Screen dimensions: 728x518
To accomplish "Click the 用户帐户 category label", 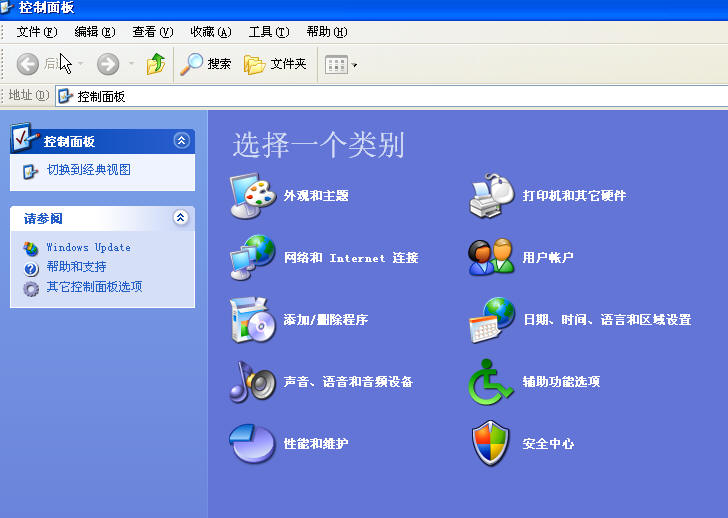I will [x=548, y=257].
